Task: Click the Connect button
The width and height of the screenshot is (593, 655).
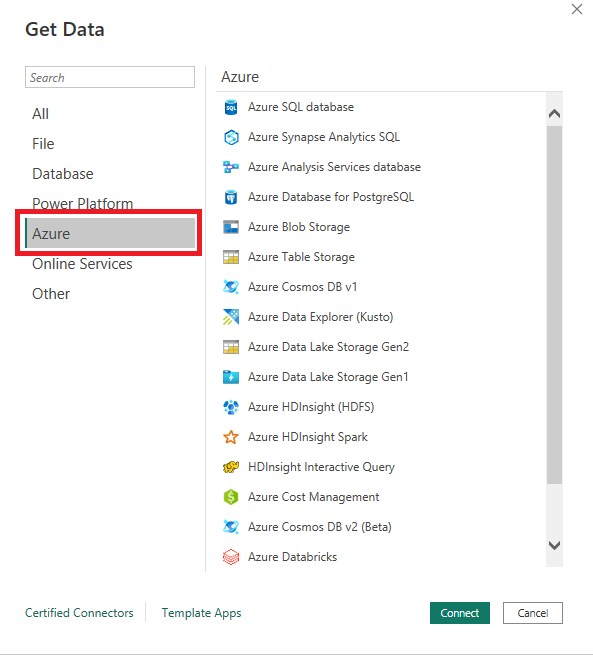Action: tap(460, 613)
